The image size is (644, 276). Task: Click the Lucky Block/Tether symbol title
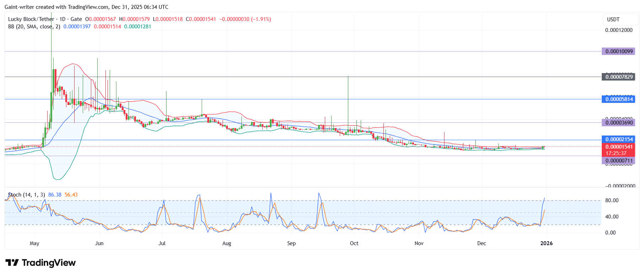coord(31,19)
